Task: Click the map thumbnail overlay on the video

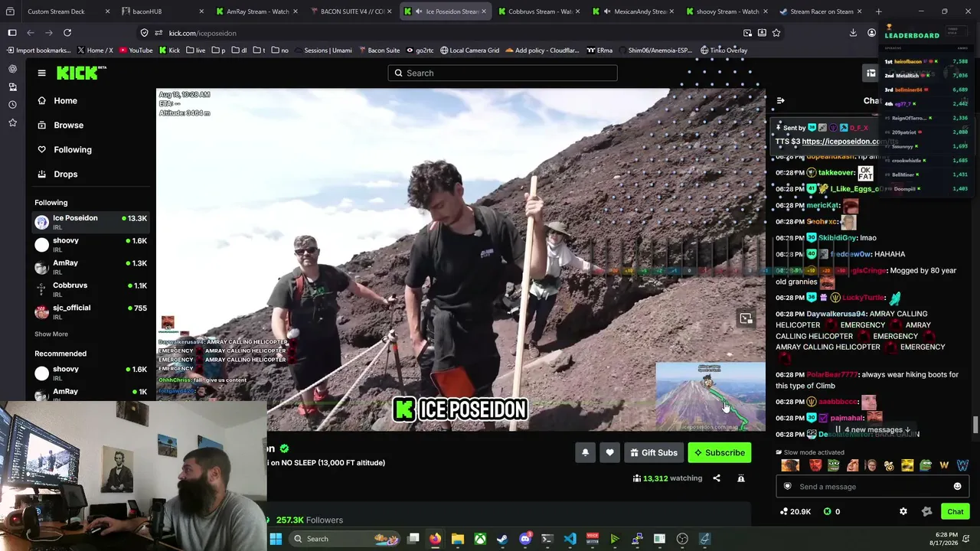Action: [710, 396]
